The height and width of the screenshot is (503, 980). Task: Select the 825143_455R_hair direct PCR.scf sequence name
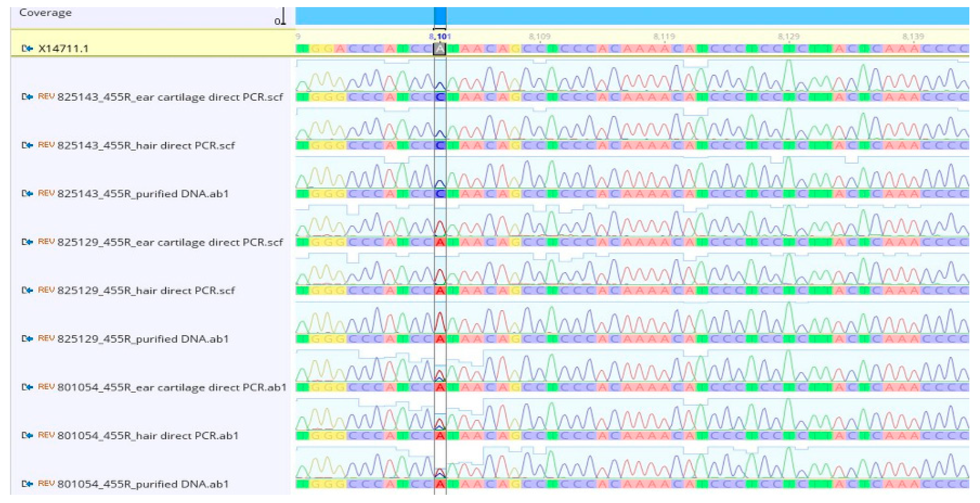point(146,145)
